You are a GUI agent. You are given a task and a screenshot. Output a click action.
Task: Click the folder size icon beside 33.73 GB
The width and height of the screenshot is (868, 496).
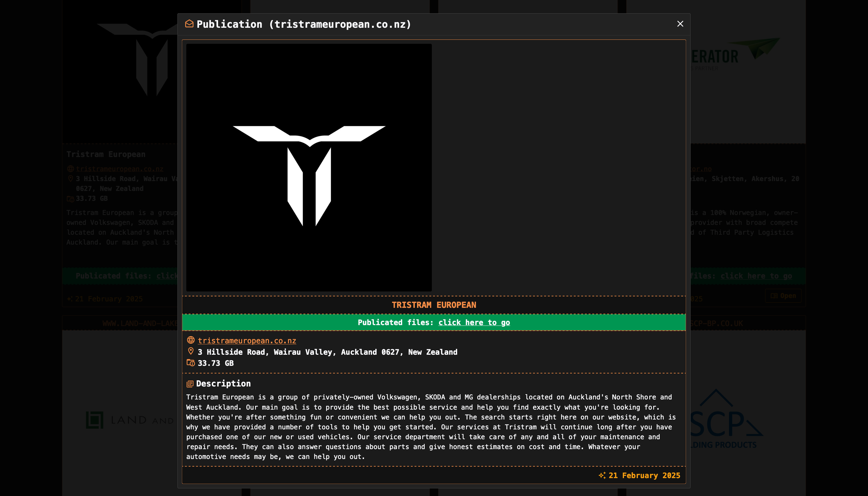click(x=191, y=363)
